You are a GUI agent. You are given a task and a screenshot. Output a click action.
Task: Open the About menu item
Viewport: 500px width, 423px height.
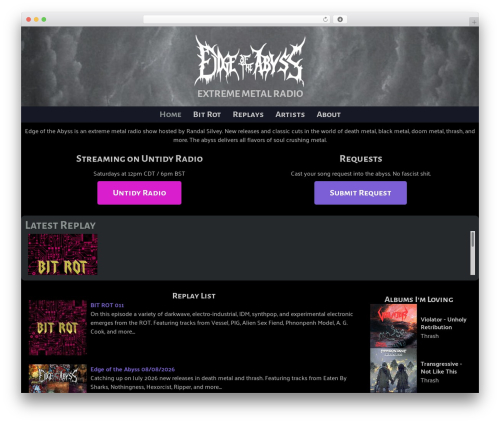329,114
